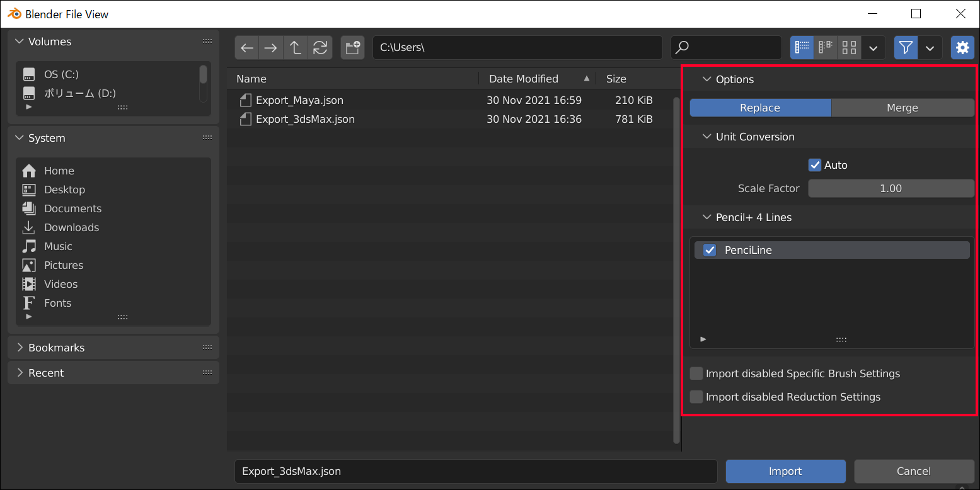Screen dimensions: 980x490
Task: Uncheck the PenciLine checkbox
Action: click(710, 250)
